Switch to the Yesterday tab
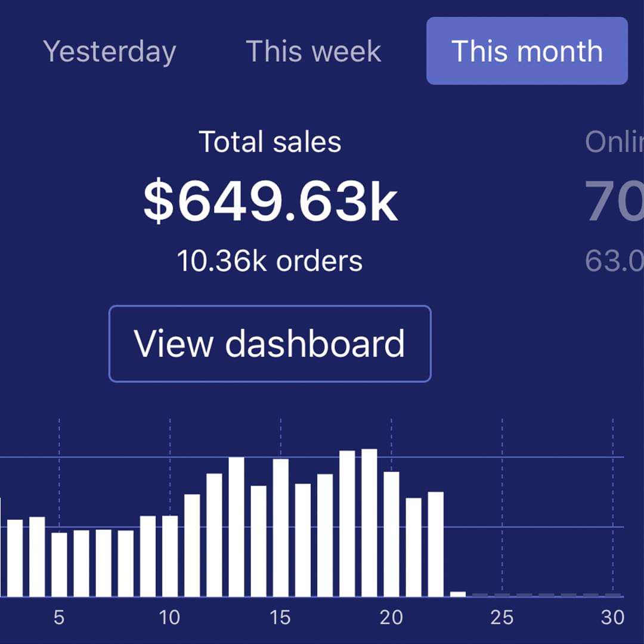This screenshot has height=644, width=644. pyautogui.click(x=110, y=51)
